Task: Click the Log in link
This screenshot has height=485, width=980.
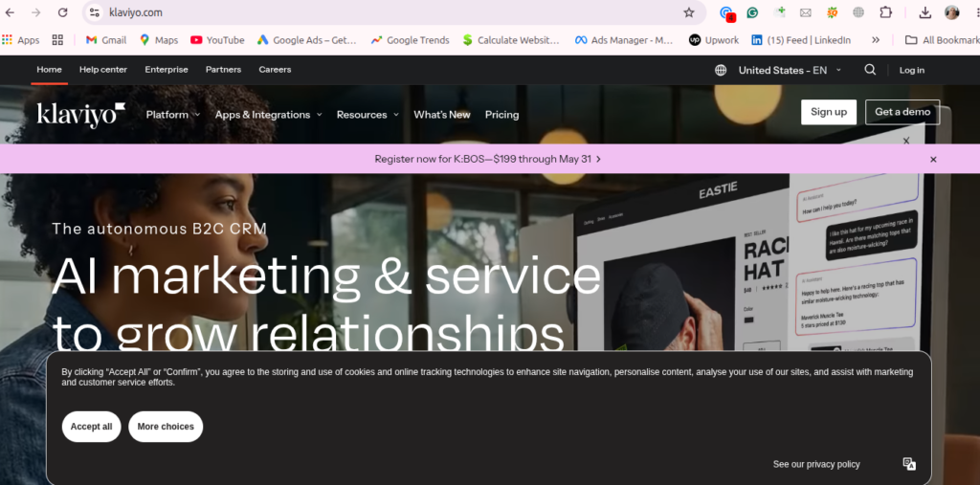Action: [x=912, y=70]
